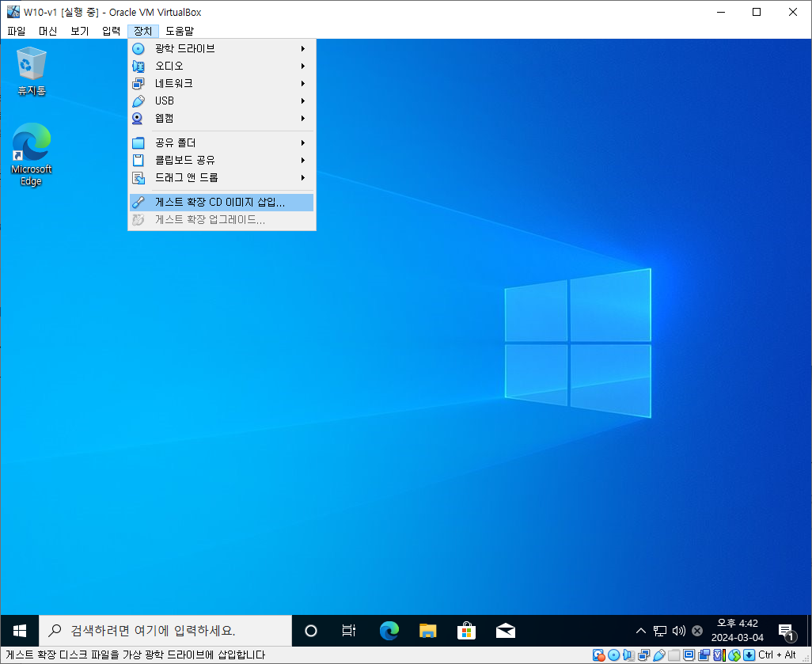Open the 머신 menu

pyautogui.click(x=47, y=31)
